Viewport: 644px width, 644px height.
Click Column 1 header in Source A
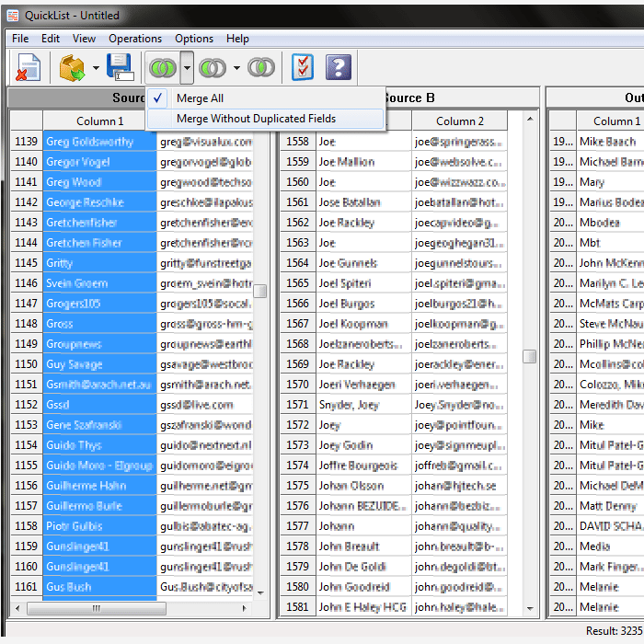coord(99,121)
